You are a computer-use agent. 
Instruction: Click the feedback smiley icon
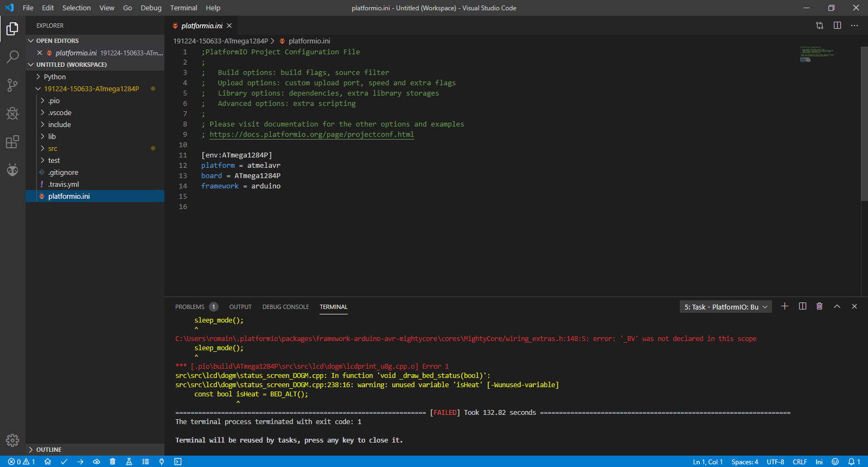click(x=835, y=462)
